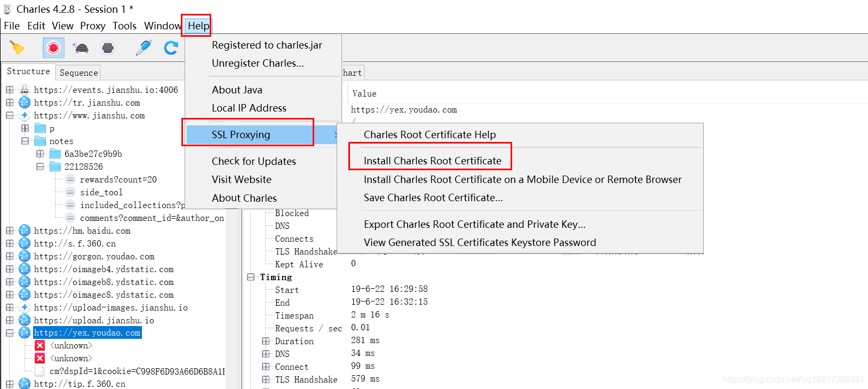Image resolution: width=868 pixels, height=389 pixels.
Task: Choose About Charles menu item
Action: click(244, 198)
